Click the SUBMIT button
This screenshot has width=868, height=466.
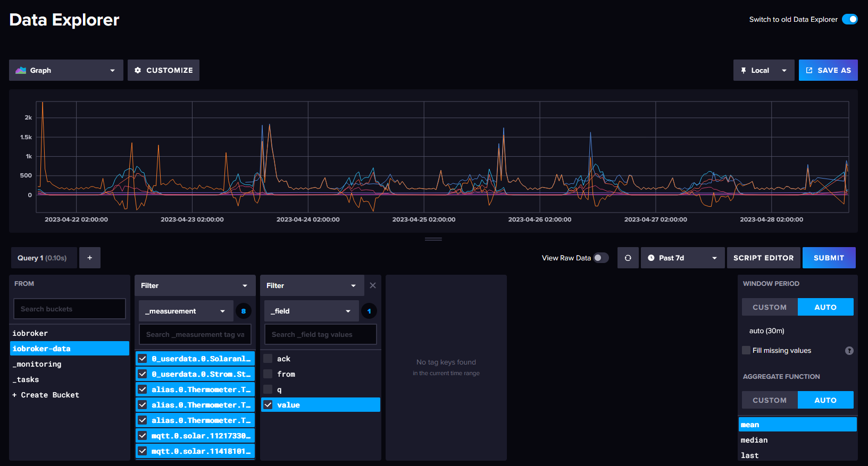coord(829,258)
